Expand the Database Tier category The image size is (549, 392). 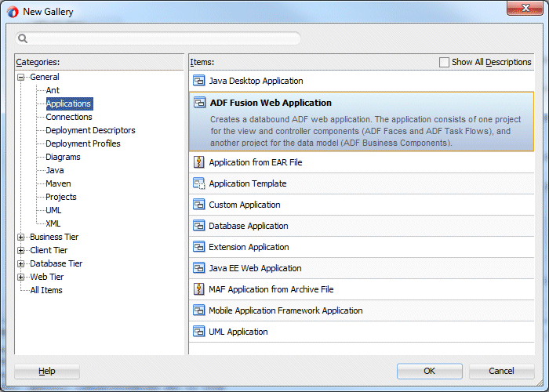21,263
